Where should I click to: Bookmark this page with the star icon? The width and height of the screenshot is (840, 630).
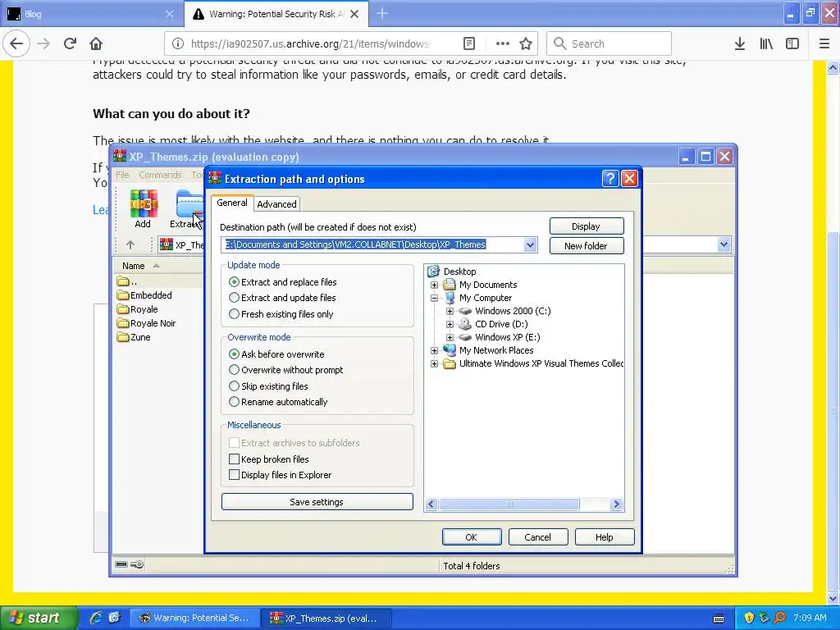[x=526, y=44]
